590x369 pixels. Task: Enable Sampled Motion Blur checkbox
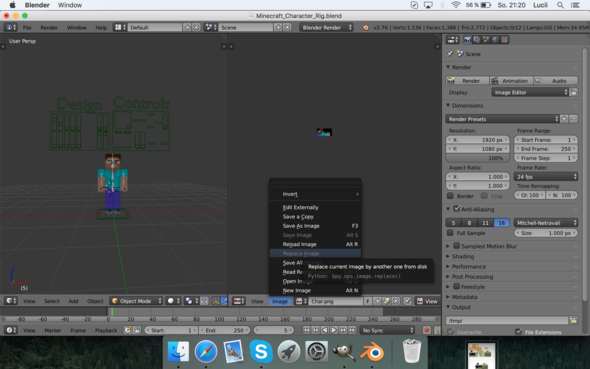(x=456, y=246)
